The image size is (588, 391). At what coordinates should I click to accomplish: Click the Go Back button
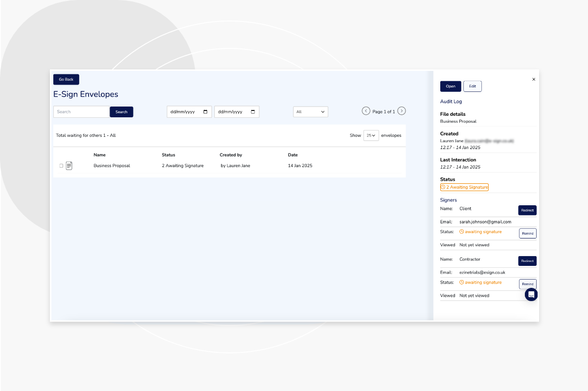click(66, 79)
